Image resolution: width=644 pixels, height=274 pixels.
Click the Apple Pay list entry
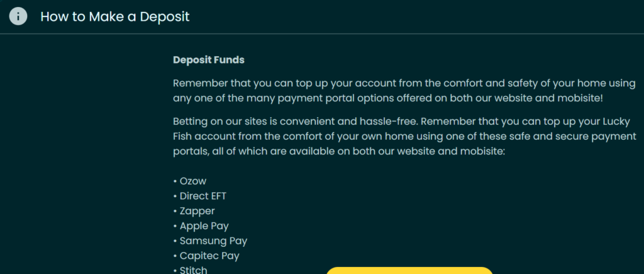tap(204, 226)
